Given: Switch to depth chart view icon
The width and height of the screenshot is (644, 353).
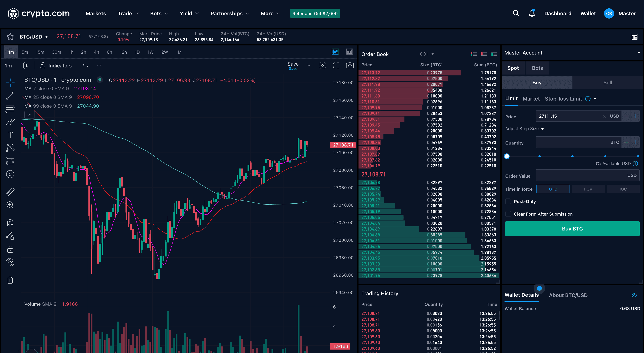Looking at the screenshot, I should pyautogui.click(x=349, y=52).
